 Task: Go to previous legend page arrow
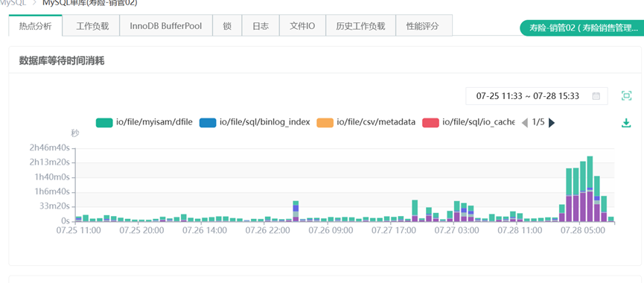(x=524, y=122)
